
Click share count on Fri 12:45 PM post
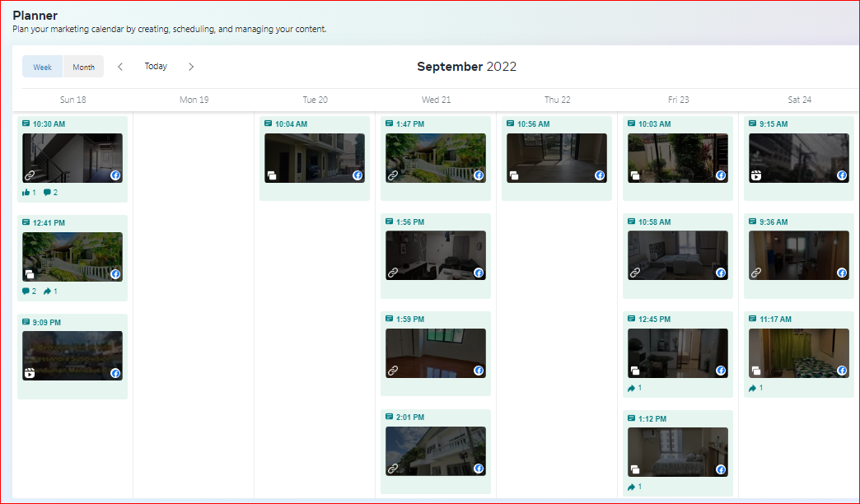pos(634,388)
